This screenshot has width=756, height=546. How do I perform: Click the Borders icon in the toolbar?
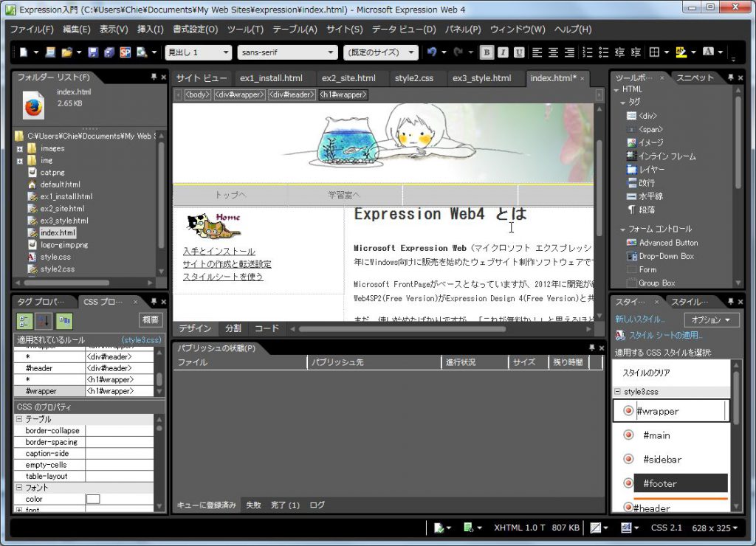654,52
